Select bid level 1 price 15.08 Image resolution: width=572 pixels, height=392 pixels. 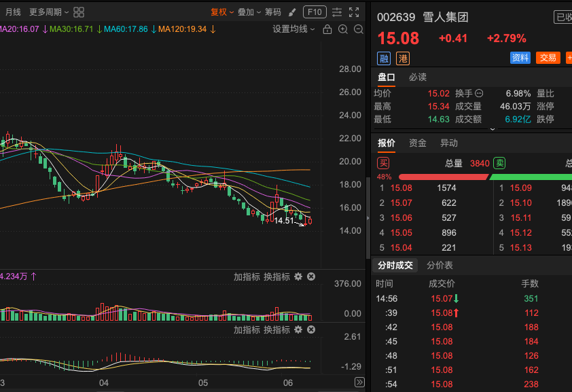[x=401, y=188]
